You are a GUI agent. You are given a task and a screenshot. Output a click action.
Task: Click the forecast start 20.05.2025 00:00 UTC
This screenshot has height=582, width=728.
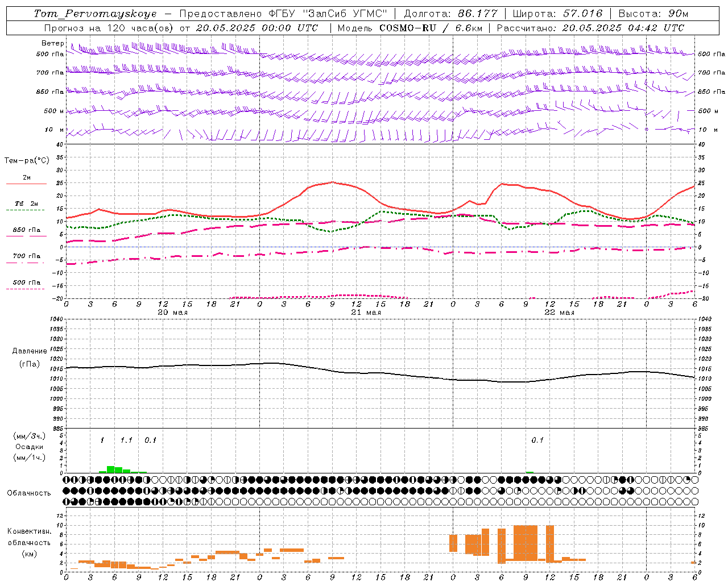[x=257, y=28]
